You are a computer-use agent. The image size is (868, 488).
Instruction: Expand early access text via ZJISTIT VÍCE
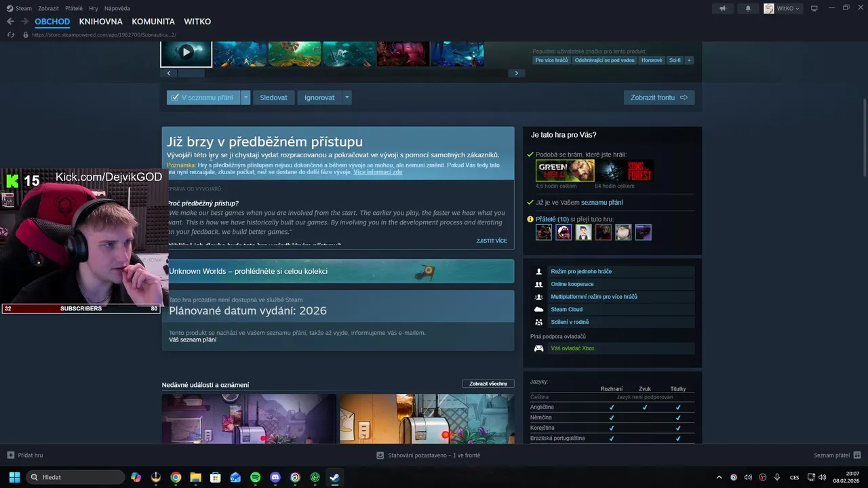coord(492,241)
